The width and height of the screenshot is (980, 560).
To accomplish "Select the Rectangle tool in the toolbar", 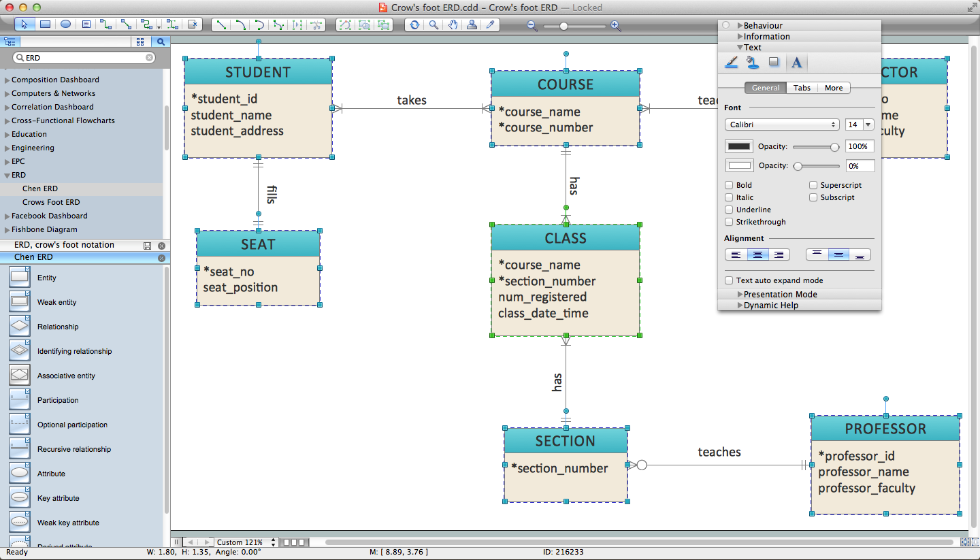I will [44, 25].
